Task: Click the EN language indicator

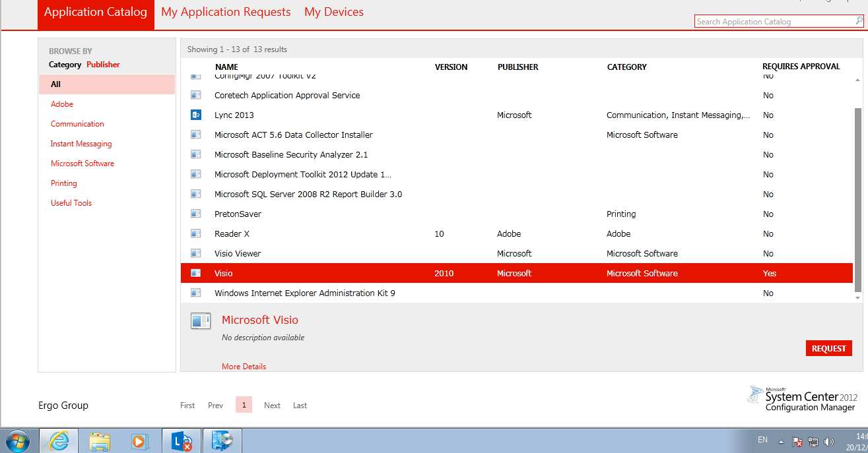Action: [762, 440]
